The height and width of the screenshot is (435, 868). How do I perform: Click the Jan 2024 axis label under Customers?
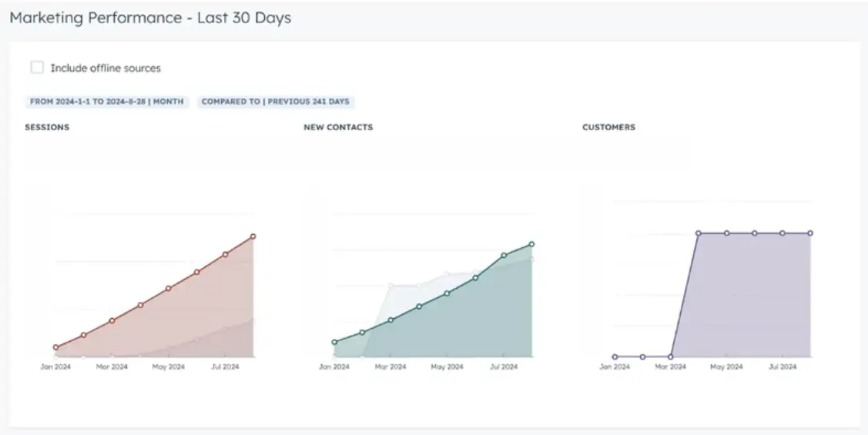(615, 367)
